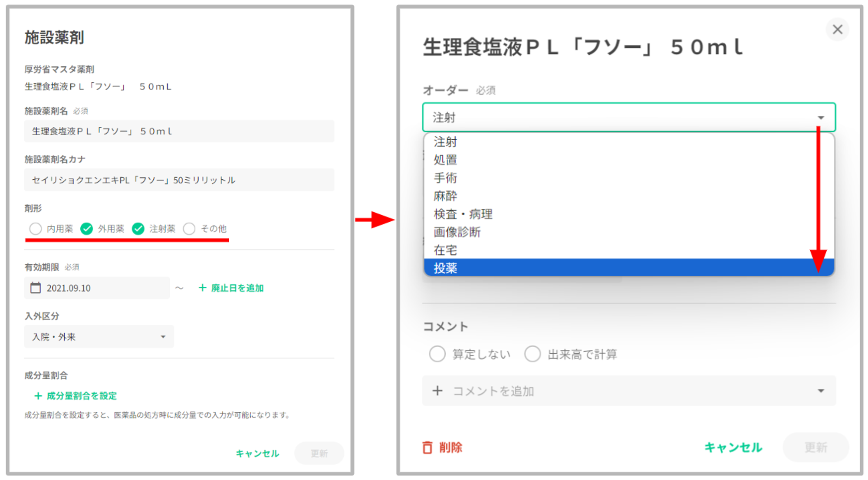Click the plus icon beside 廃止日を追加
The height and width of the screenshot is (480, 868).
pyautogui.click(x=202, y=288)
